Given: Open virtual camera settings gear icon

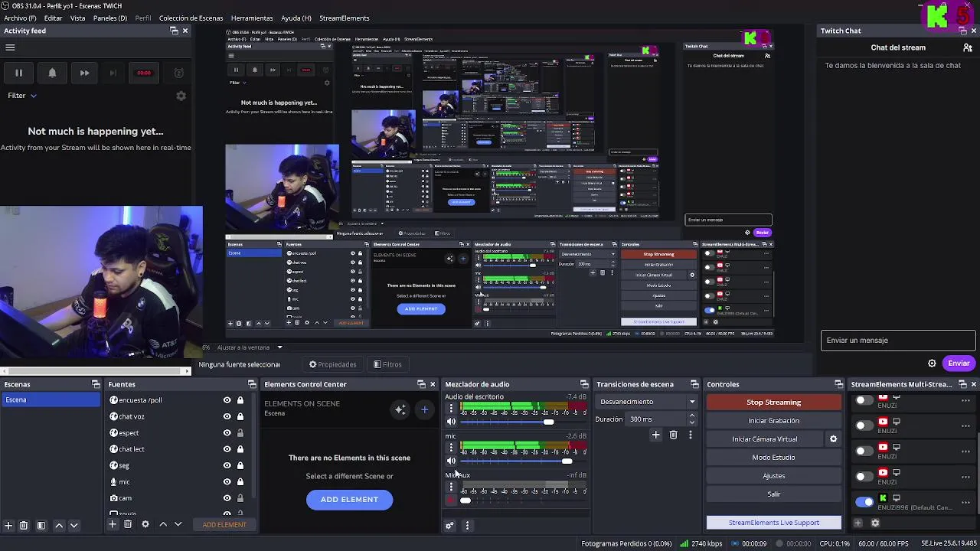Looking at the screenshot, I should point(833,439).
